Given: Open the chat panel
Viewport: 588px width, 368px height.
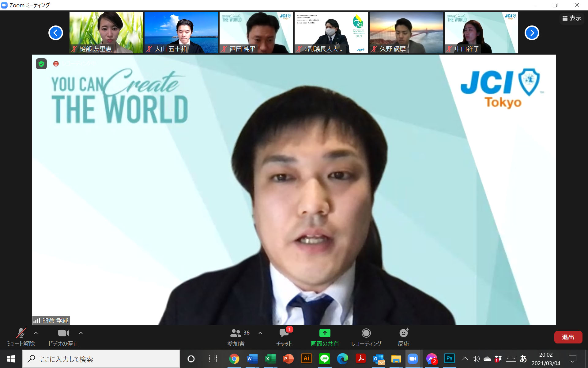Looking at the screenshot, I should pyautogui.click(x=284, y=333).
